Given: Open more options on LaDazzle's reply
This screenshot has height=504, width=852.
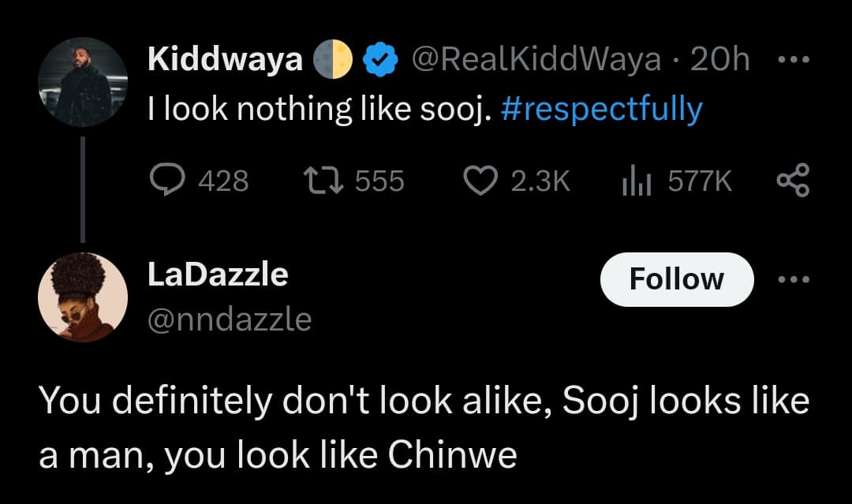Looking at the screenshot, I should tap(793, 280).
